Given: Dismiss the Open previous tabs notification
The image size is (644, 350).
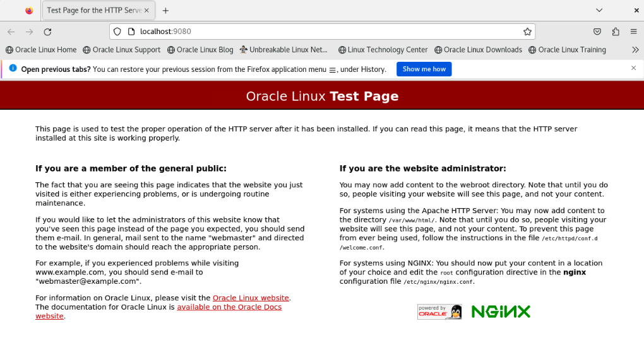Looking at the screenshot, I should (634, 68).
